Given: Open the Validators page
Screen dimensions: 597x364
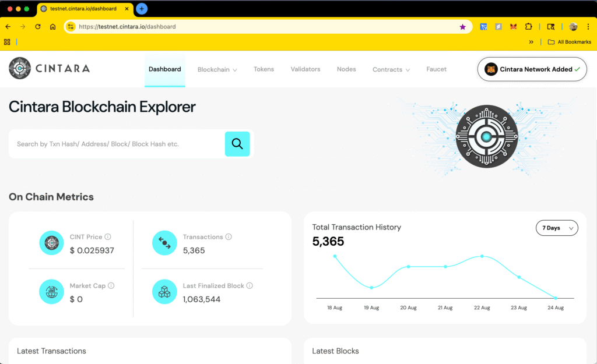Looking at the screenshot, I should [305, 69].
